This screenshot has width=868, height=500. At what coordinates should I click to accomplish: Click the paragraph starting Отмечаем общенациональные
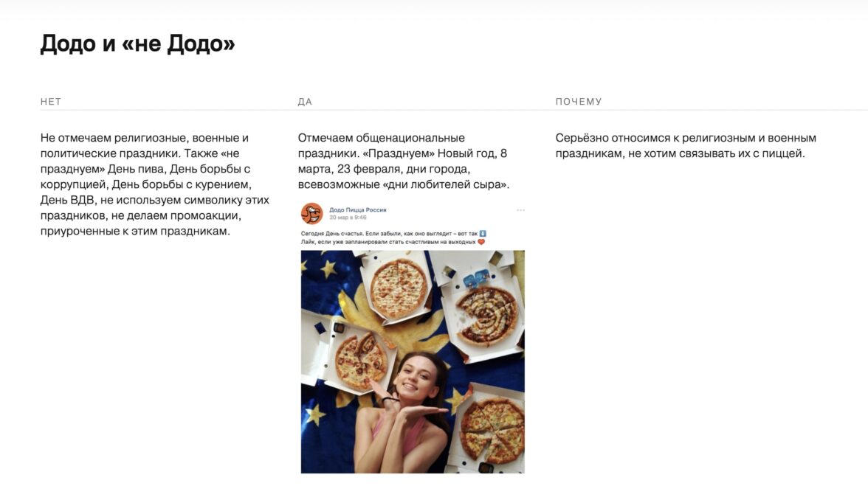[x=404, y=161]
